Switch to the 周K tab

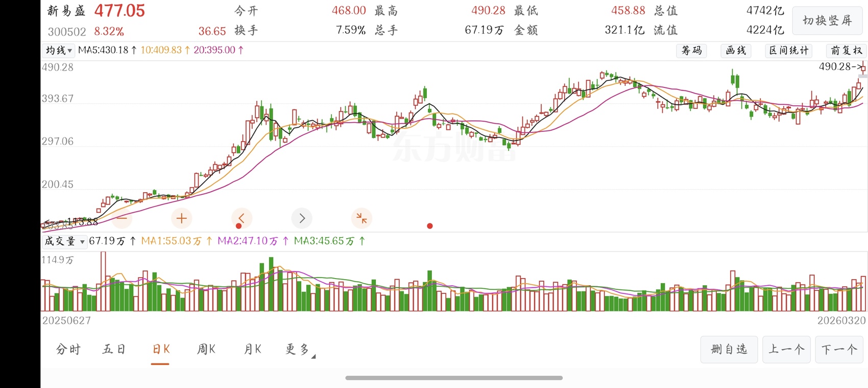(206, 350)
